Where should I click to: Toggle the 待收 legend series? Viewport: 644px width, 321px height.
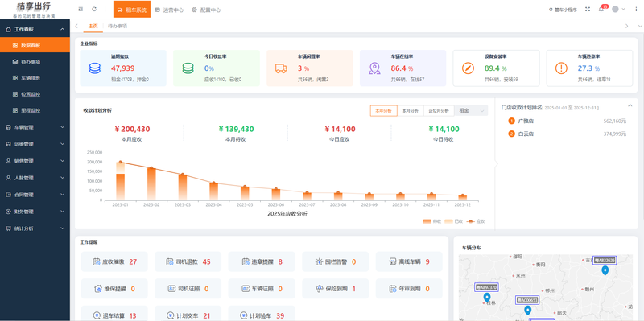[x=431, y=221]
